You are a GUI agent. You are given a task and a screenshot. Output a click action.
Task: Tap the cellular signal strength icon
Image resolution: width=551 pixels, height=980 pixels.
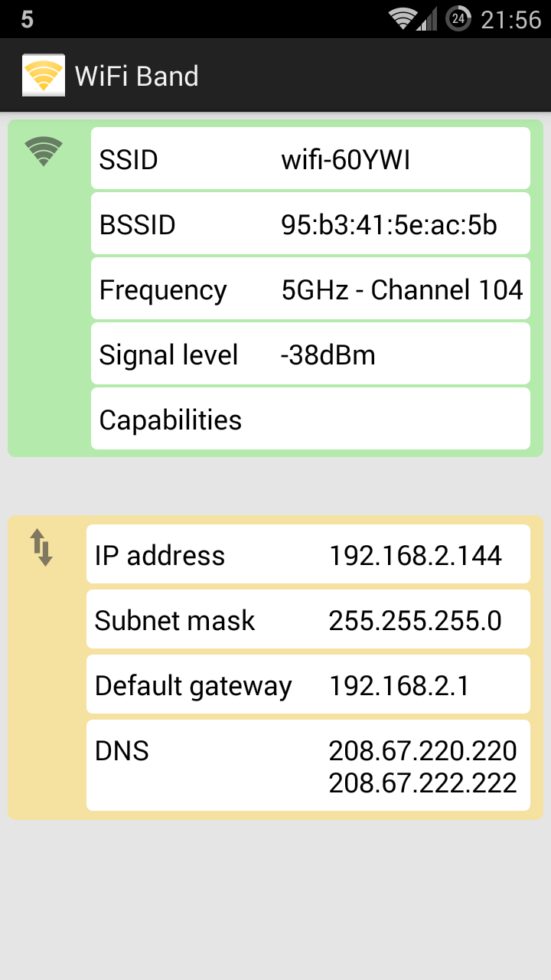(427, 18)
